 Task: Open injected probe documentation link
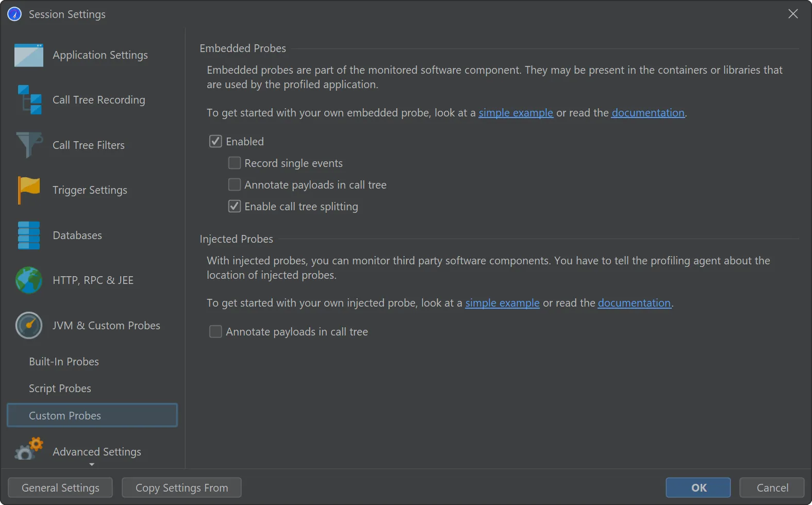pos(634,303)
